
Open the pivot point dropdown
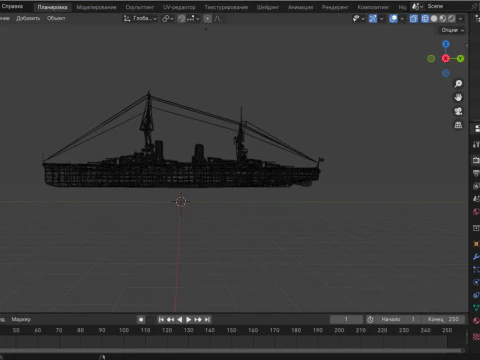168,19
